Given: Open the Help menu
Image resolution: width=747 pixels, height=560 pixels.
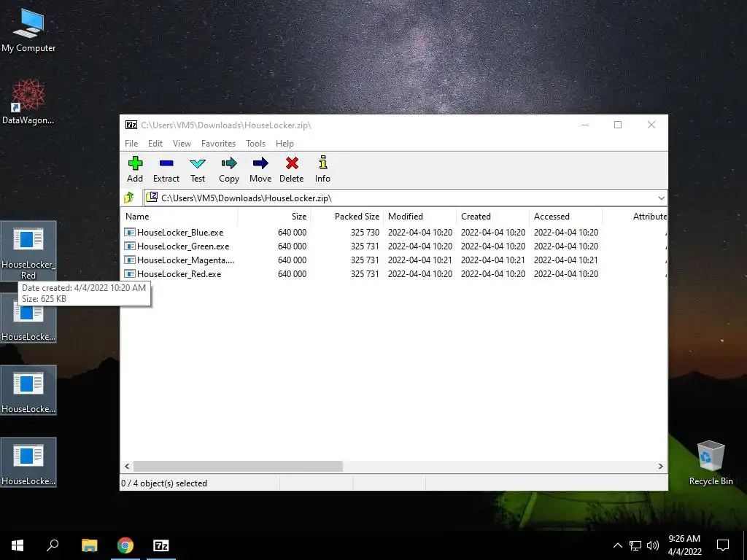Looking at the screenshot, I should (285, 144).
